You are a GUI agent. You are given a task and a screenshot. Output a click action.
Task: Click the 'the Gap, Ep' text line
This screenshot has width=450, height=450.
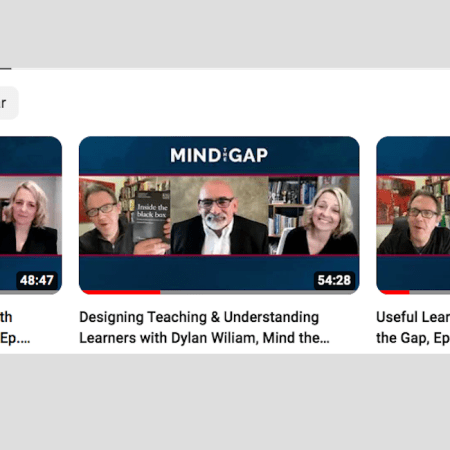[x=413, y=338]
